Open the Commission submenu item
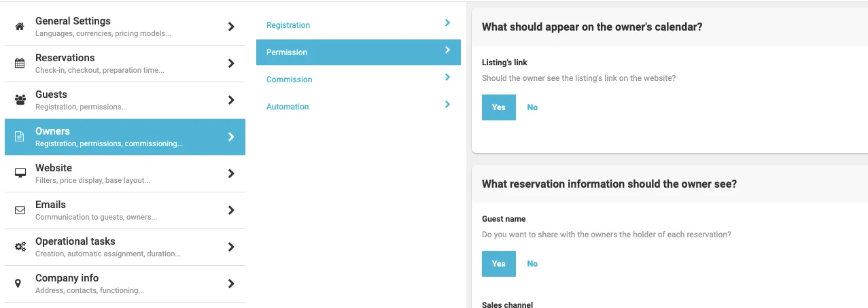 pos(290,80)
